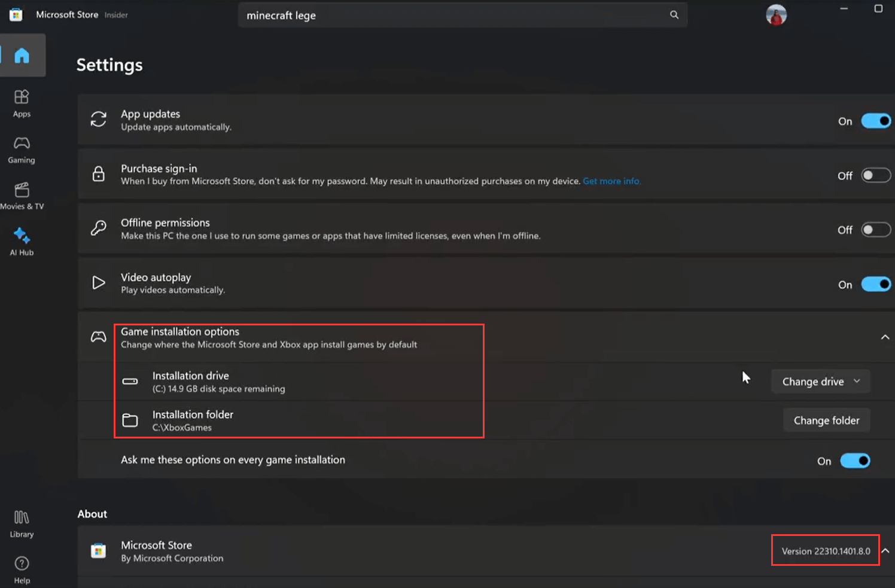Click into the search text field
Image resolution: width=895 pixels, height=588 pixels.
pos(455,16)
